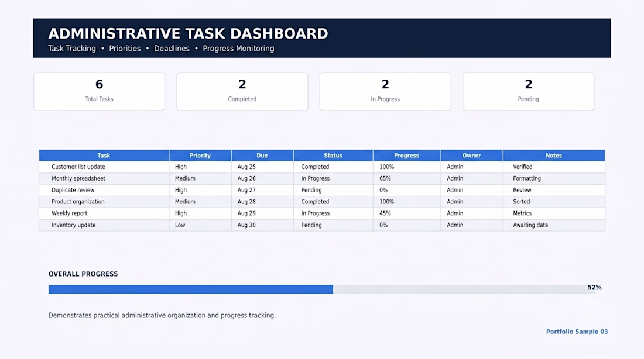Click the Deadlines subtitle text
This screenshot has height=359, width=644.
point(172,49)
